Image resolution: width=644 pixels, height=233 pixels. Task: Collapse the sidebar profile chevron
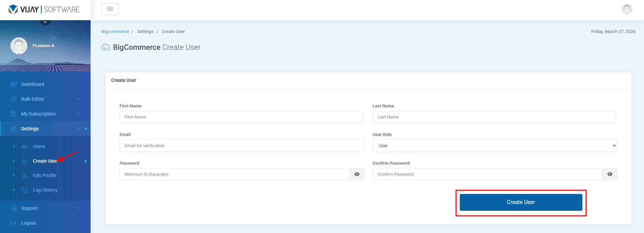[45, 22]
